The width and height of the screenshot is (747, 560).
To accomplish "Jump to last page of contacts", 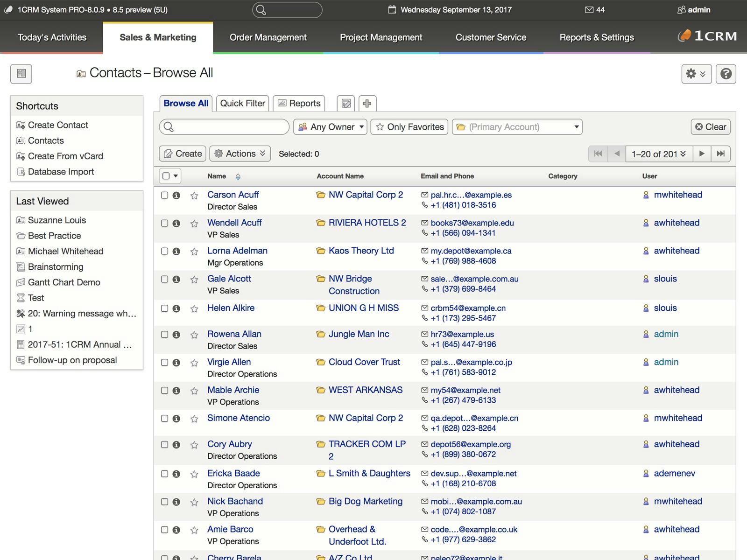I will [x=721, y=154].
